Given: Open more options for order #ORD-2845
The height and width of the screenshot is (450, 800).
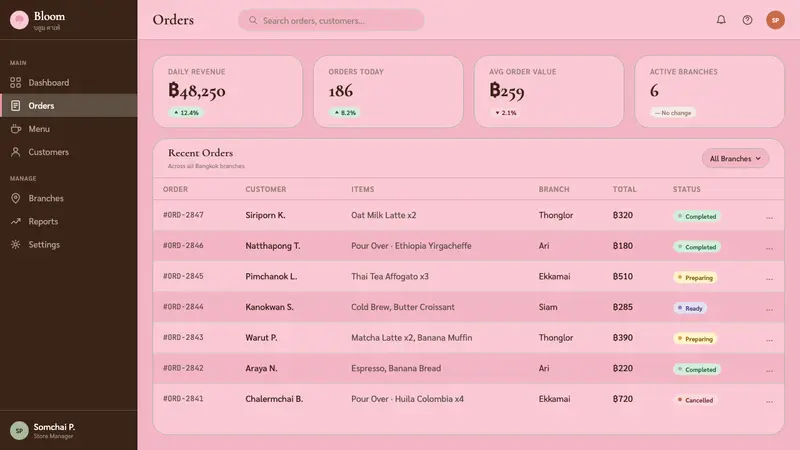Looking at the screenshot, I should tap(769, 279).
